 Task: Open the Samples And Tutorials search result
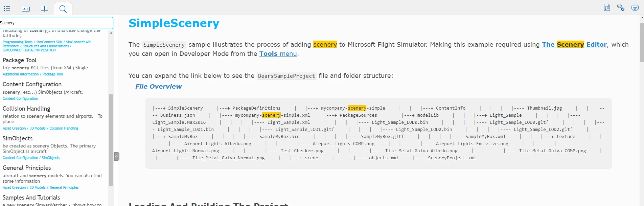[31, 198]
